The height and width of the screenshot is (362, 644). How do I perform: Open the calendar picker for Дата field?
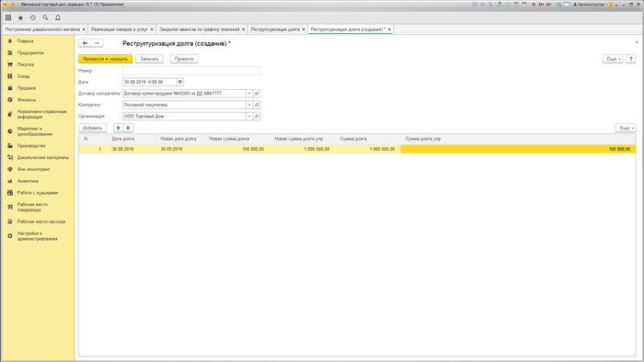pyautogui.click(x=180, y=82)
